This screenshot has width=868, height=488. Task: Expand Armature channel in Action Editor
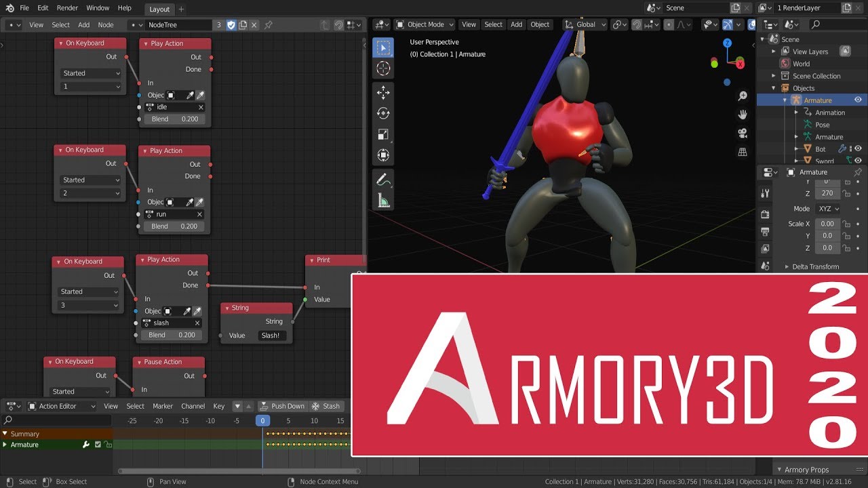pos(5,445)
